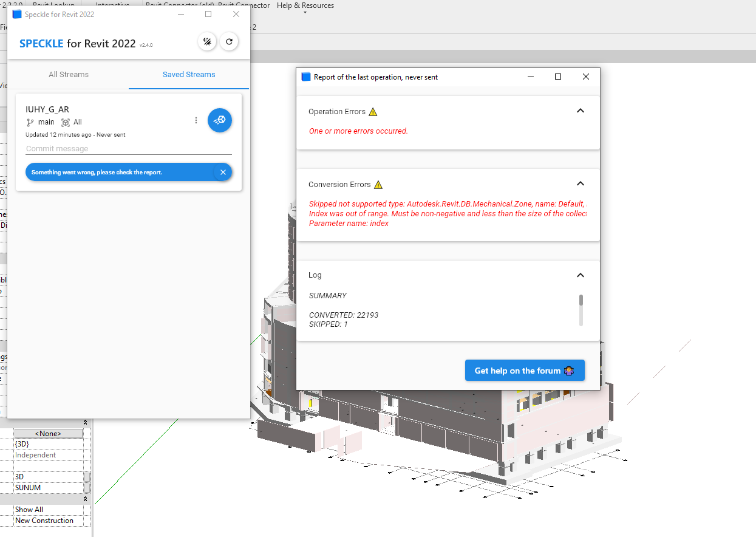Collapse the Conversion Errors section
The width and height of the screenshot is (756, 537).
pyautogui.click(x=580, y=184)
